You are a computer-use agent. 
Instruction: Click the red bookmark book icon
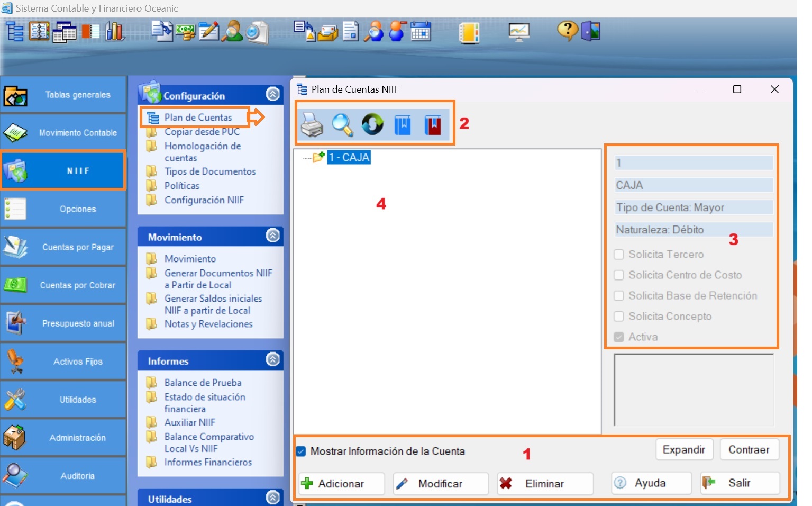pyautogui.click(x=433, y=125)
